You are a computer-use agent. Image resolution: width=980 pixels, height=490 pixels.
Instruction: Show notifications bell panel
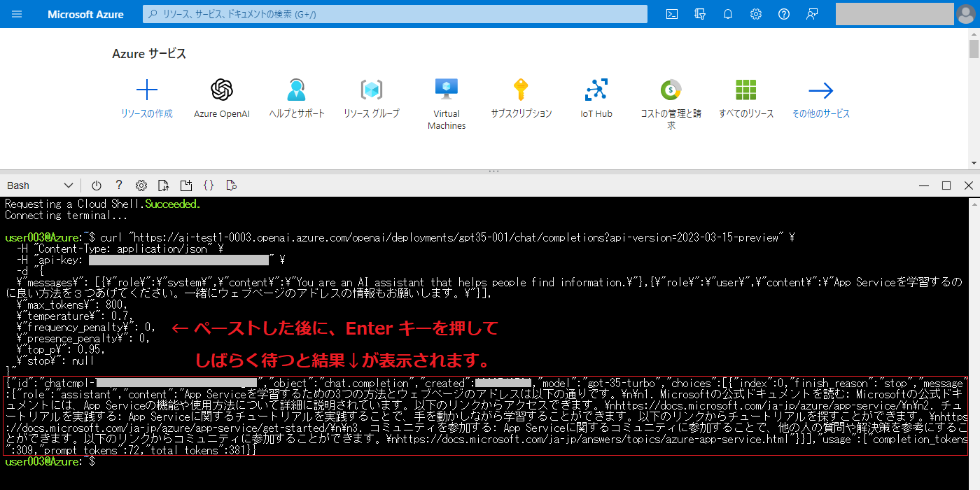[728, 14]
